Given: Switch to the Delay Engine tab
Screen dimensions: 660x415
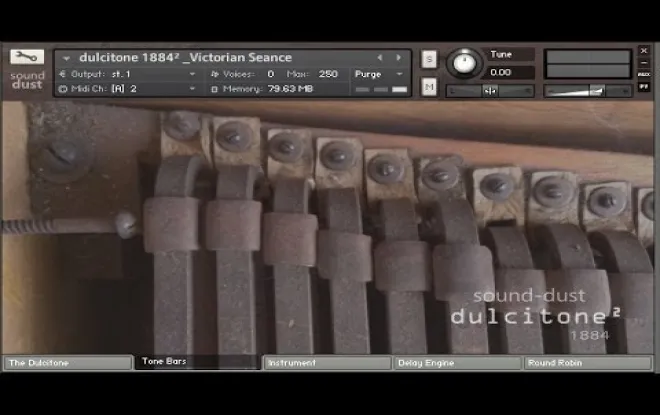Looking at the screenshot, I should click(x=458, y=363).
